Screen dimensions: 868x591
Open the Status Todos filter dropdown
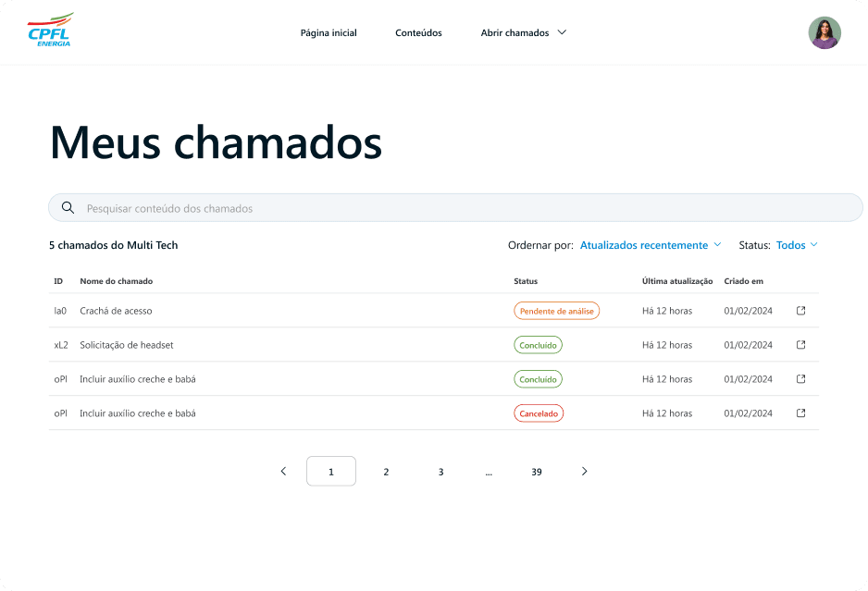pyautogui.click(x=797, y=245)
